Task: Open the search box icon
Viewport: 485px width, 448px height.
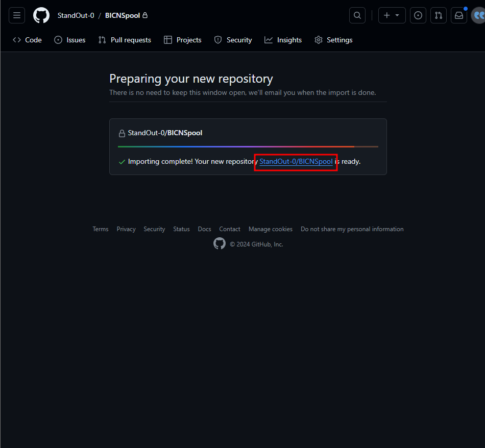Action: click(357, 15)
